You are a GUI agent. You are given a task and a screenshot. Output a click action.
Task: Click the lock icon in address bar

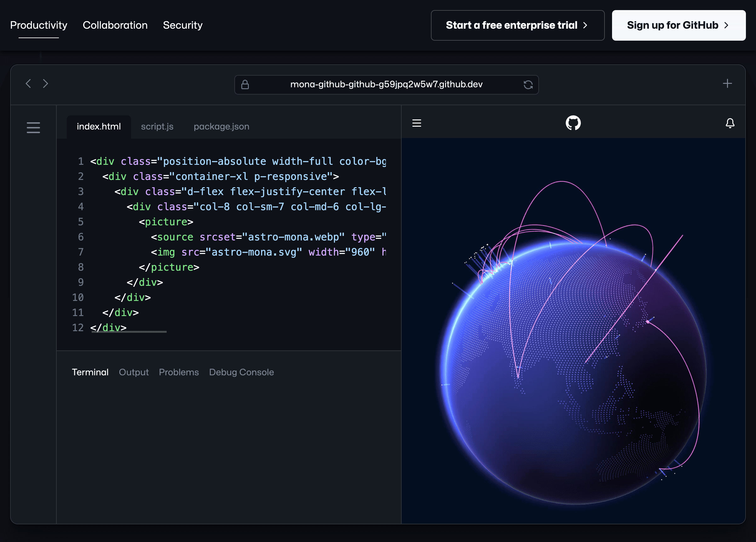(x=245, y=85)
